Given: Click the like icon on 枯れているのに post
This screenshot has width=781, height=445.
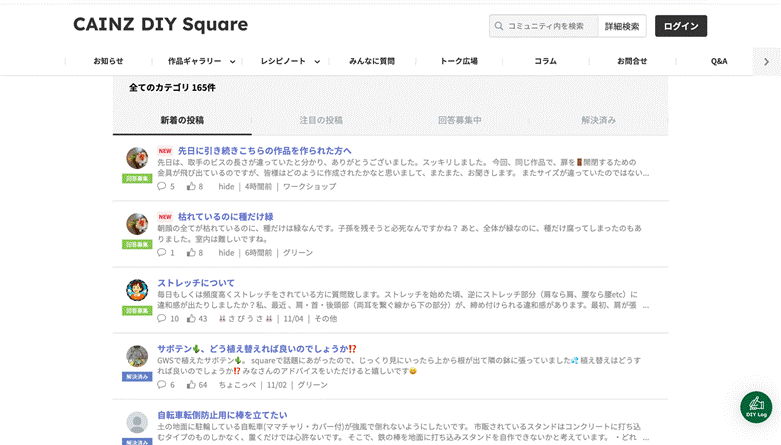Looking at the screenshot, I should [x=191, y=252].
